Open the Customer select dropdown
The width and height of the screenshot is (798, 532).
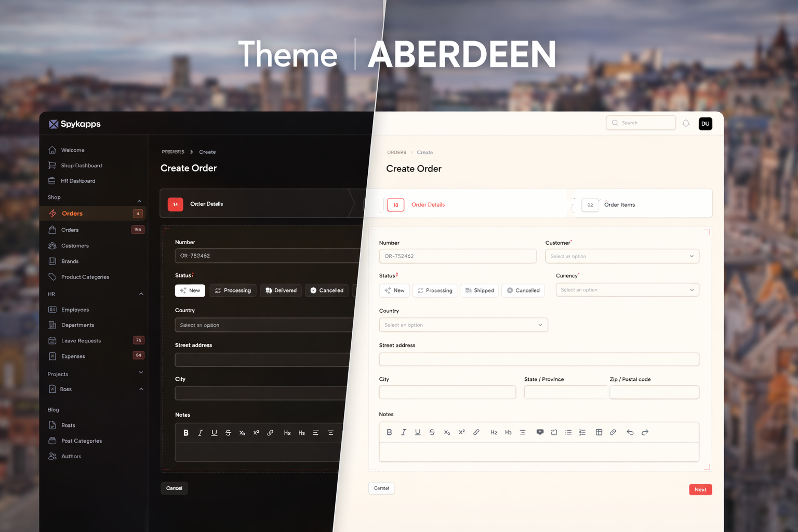tap(622, 256)
